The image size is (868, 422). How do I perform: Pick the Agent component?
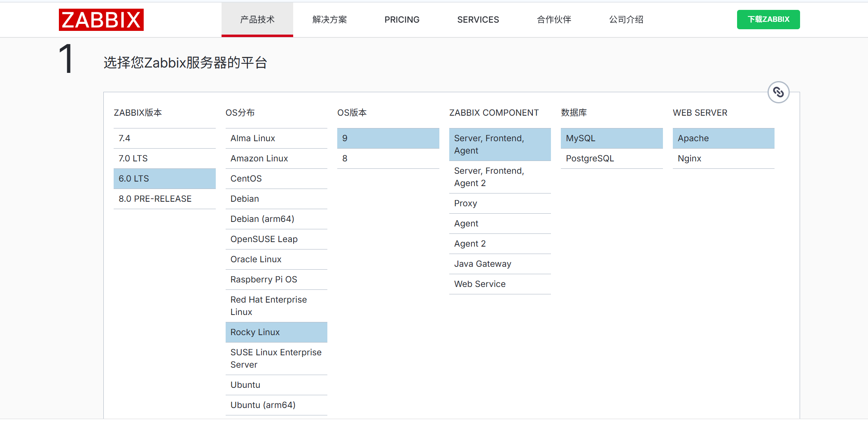click(x=500, y=224)
